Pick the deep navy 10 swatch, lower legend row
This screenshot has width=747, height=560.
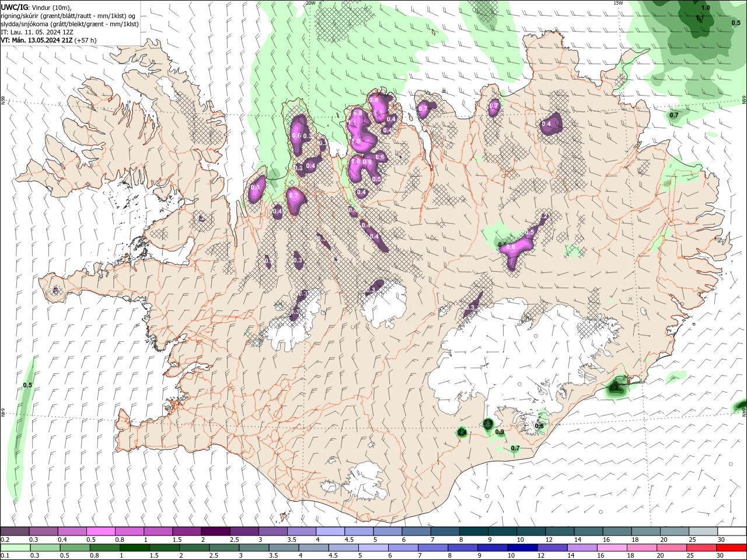coord(522,548)
